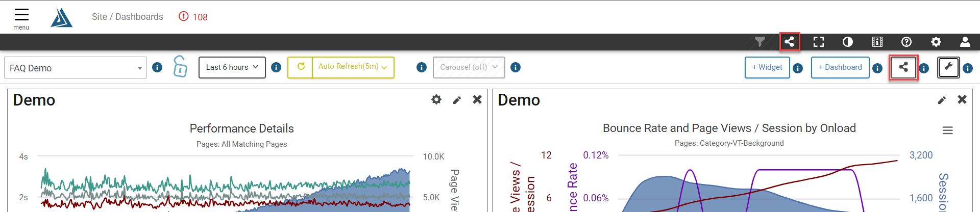Click info icon after Carousel dropdown
This screenshot has height=212, width=980.
(x=516, y=67)
